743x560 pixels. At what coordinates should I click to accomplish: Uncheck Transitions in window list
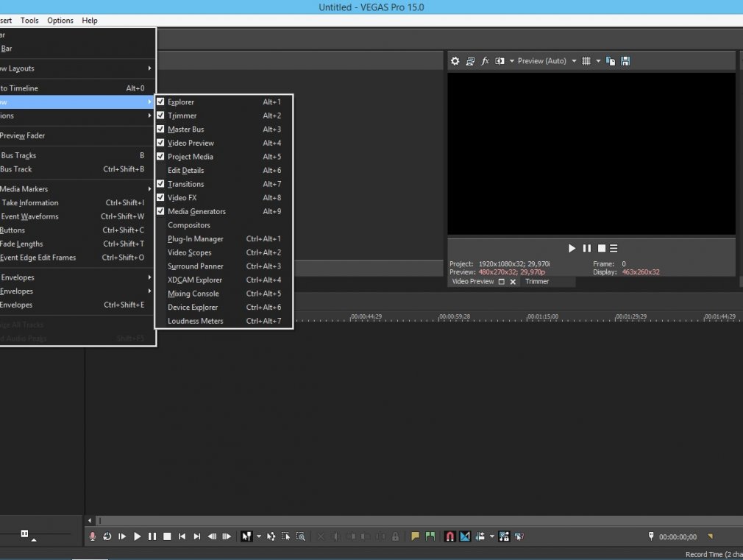[160, 184]
